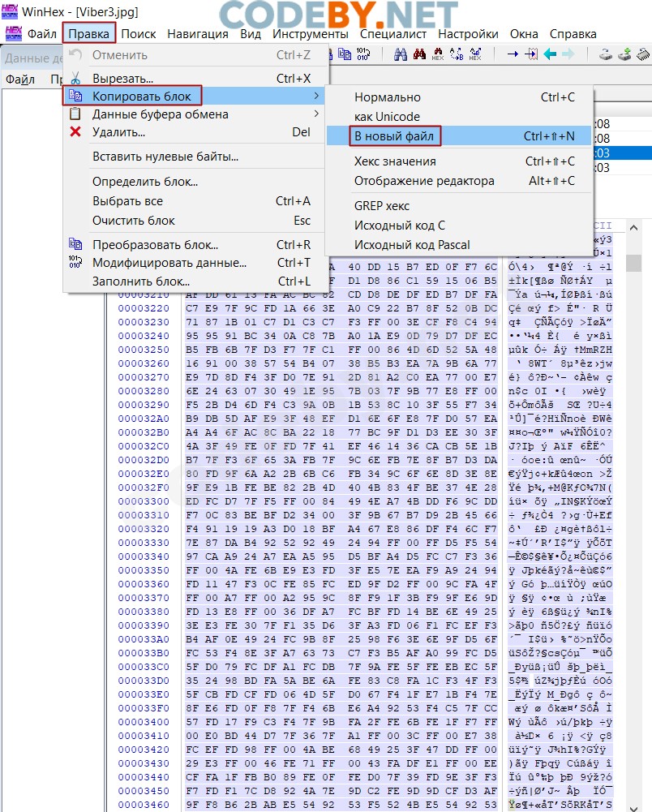
Task: Click offset 00003460 in the offset column
Action: point(144,805)
